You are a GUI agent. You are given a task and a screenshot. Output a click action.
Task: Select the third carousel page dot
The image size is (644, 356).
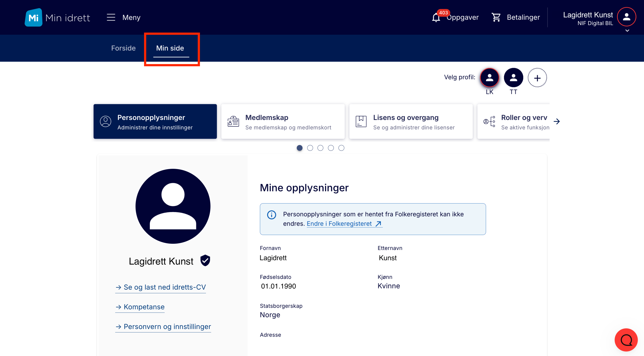tap(320, 148)
